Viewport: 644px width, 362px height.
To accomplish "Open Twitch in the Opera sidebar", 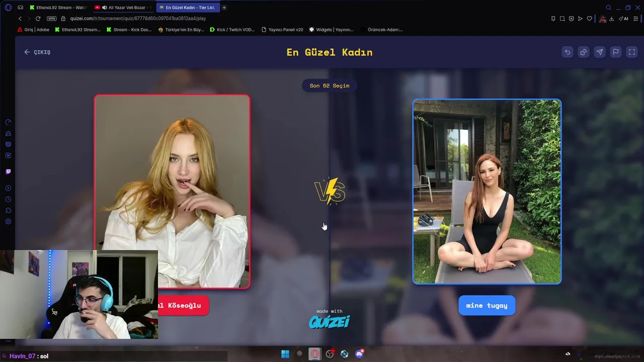I will [8, 171].
